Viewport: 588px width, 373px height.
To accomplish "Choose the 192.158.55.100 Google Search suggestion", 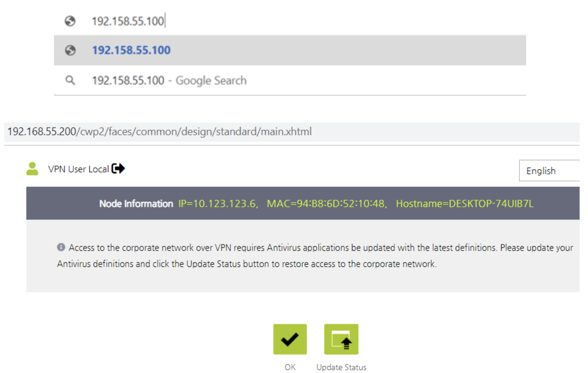I will pos(169,80).
